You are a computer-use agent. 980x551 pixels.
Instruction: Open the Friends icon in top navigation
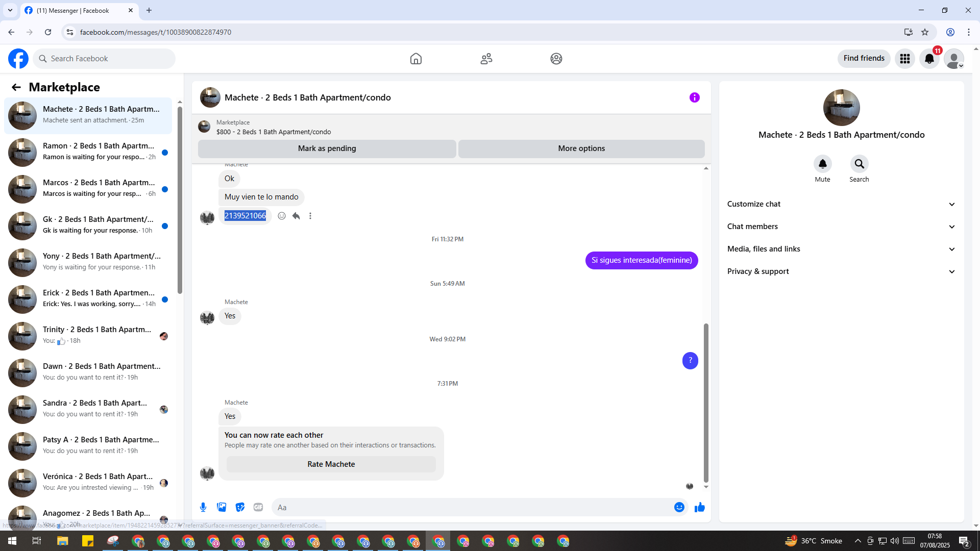pos(486,59)
